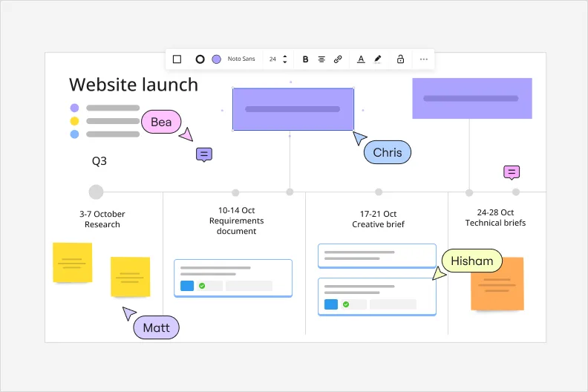
Task: Open the purple fill color swatch
Action: point(216,59)
